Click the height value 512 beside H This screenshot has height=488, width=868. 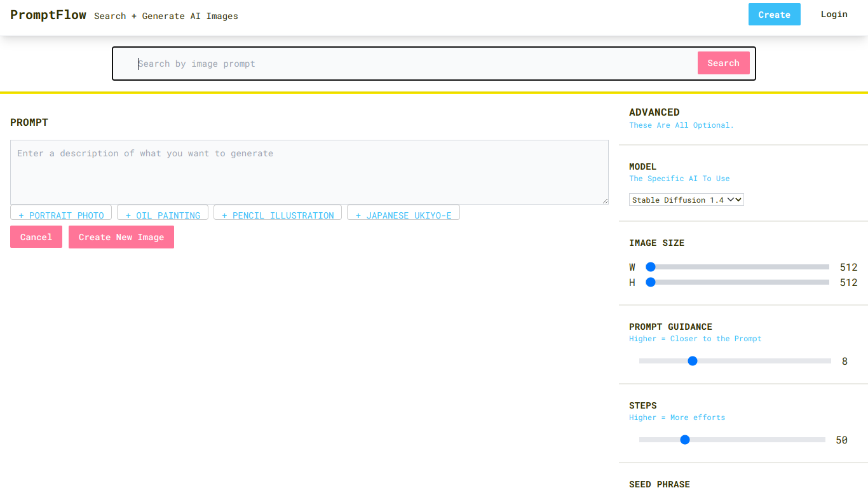(848, 283)
